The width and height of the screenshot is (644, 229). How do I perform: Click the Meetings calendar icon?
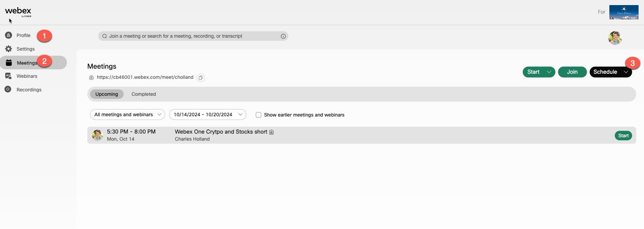tap(9, 63)
